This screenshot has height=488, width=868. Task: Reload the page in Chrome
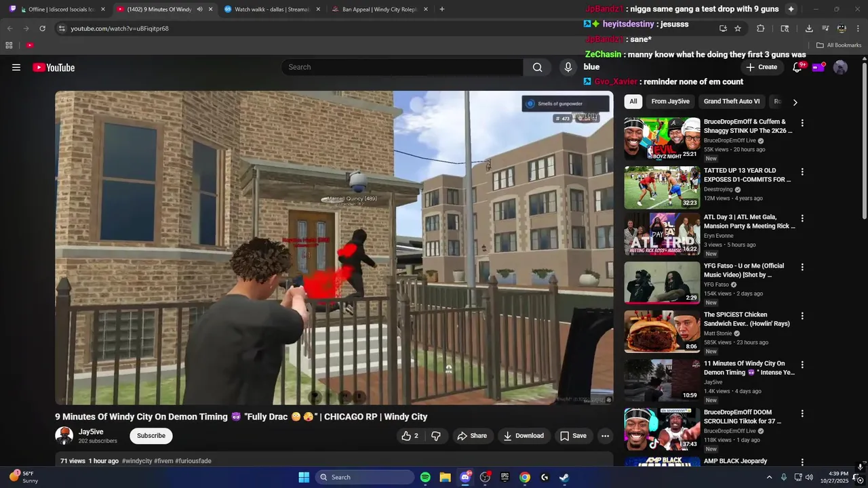click(x=42, y=28)
